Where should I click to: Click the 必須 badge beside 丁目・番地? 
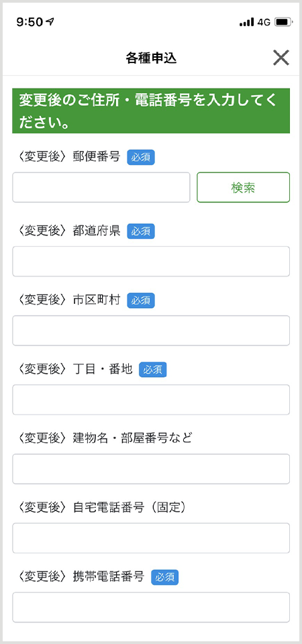(x=153, y=370)
